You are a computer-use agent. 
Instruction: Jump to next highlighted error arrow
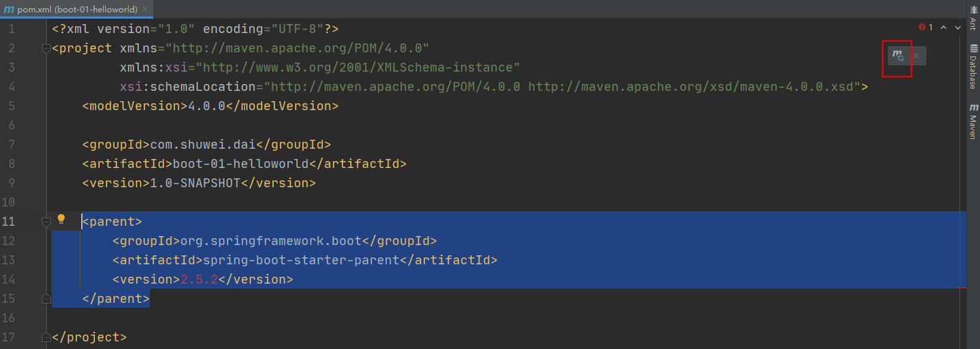click(958, 28)
